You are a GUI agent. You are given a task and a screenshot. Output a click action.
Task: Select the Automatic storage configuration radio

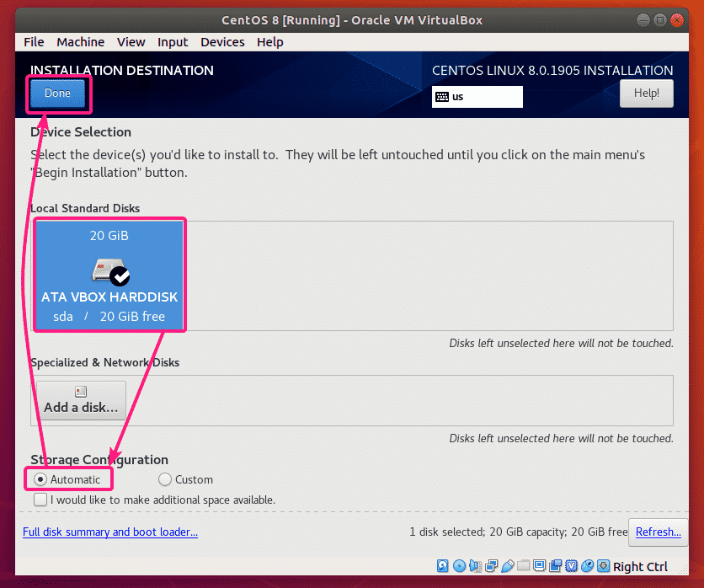click(x=40, y=479)
